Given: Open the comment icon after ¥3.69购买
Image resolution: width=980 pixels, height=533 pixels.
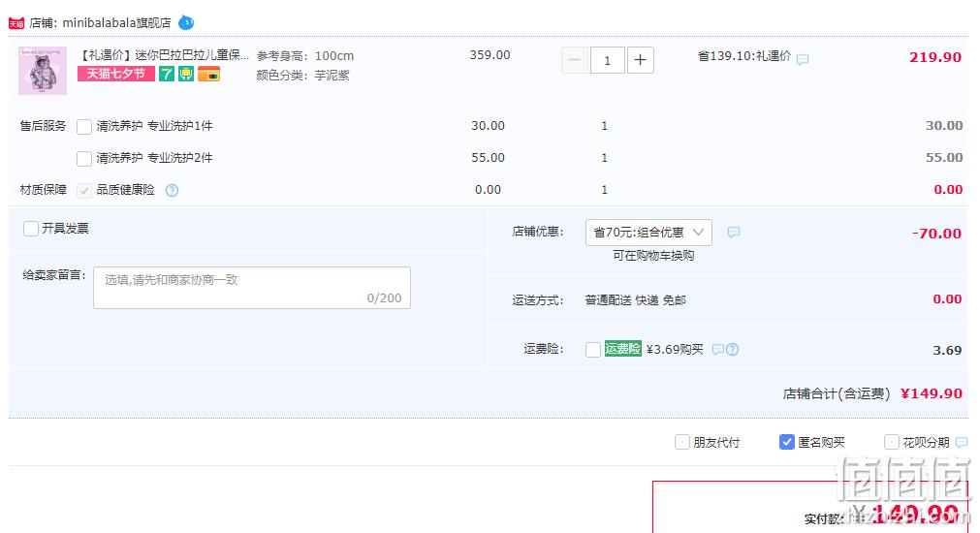Looking at the screenshot, I should (718, 349).
